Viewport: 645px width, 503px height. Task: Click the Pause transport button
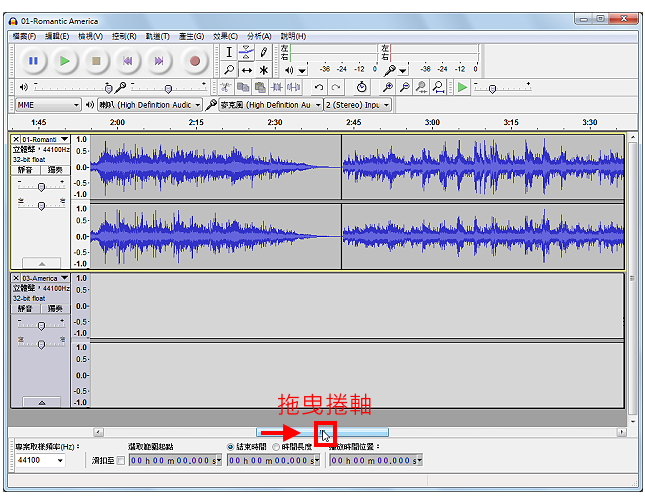(33, 61)
